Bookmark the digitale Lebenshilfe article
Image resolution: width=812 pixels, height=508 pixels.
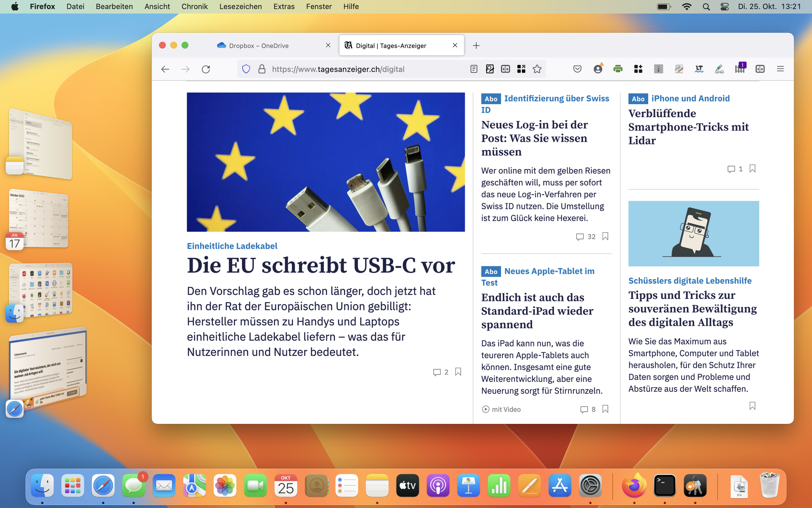pyautogui.click(x=752, y=406)
